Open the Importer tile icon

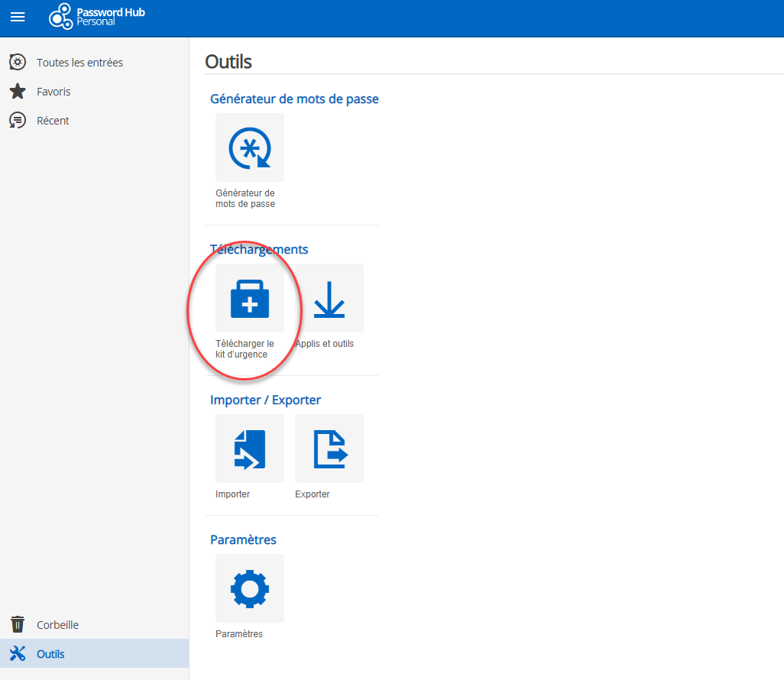point(250,448)
